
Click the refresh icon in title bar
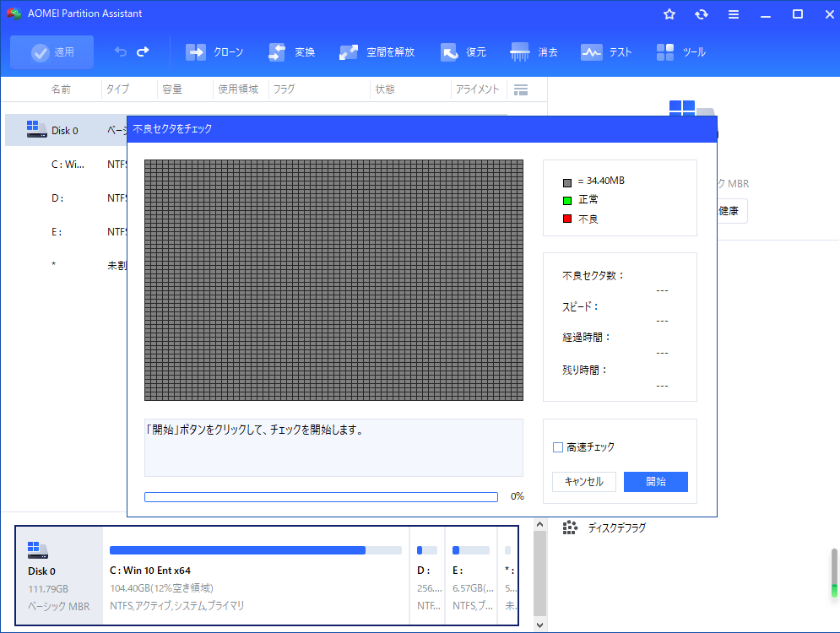pos(702,14)
